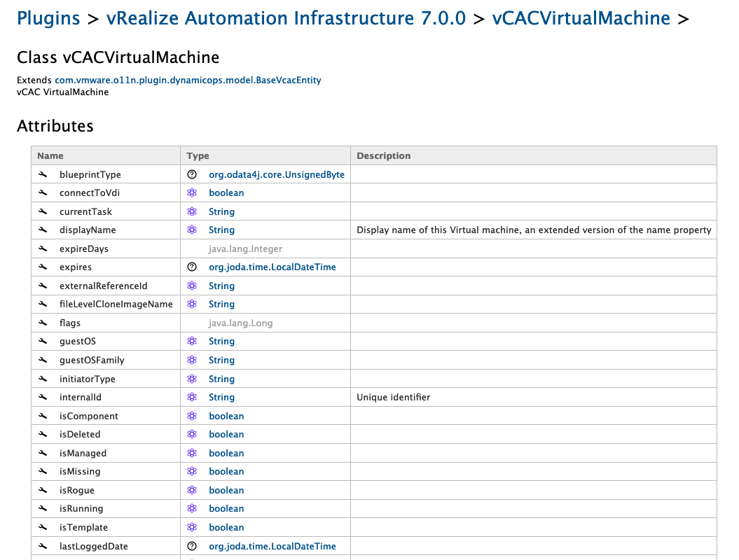Open the String type link for fileLevelCloneImageName

tap(221, 304)
